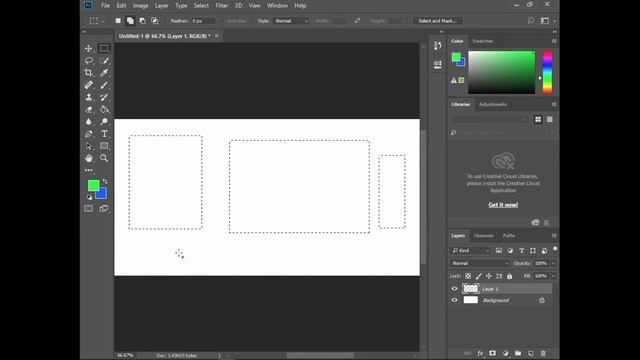Select the Type tool

(x=104, y=134)
